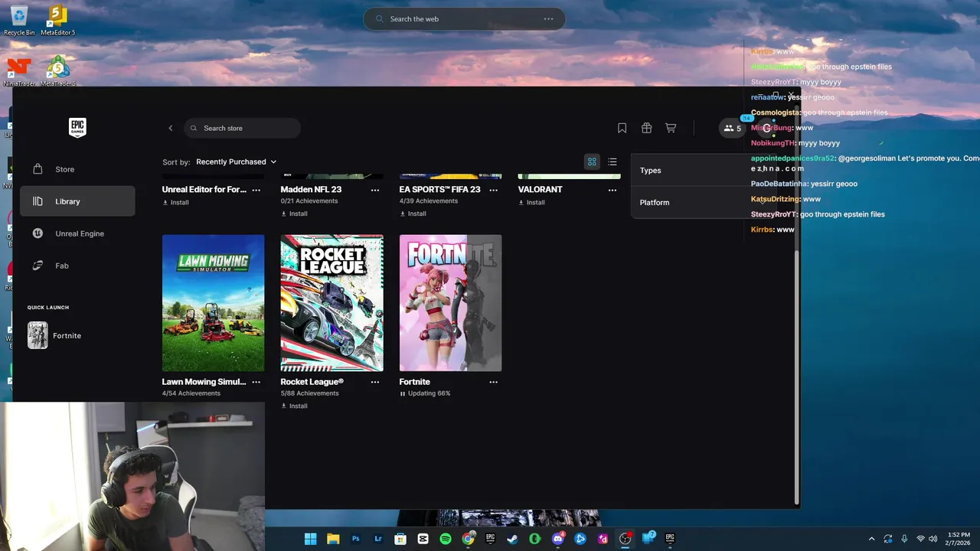The image size is (980, 551).
Task: Open options menu for EA SPORTS FIFA 23
Action: tap(494, 190)
